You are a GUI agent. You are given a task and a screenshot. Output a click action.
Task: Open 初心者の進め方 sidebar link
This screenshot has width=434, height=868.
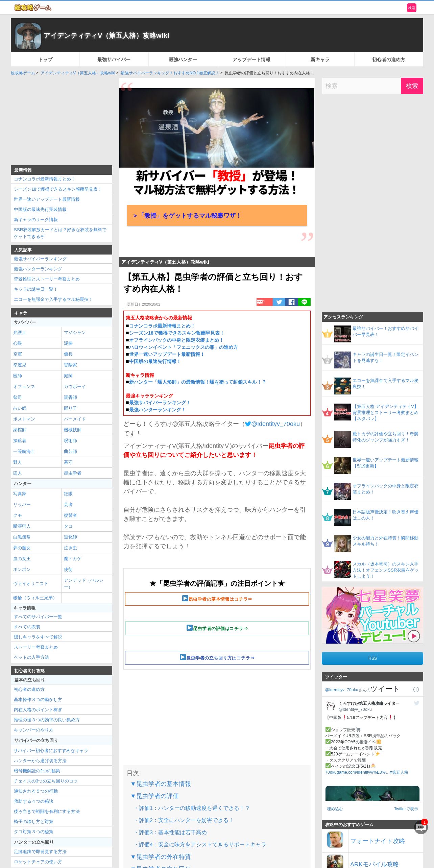[x=29, y=690]
